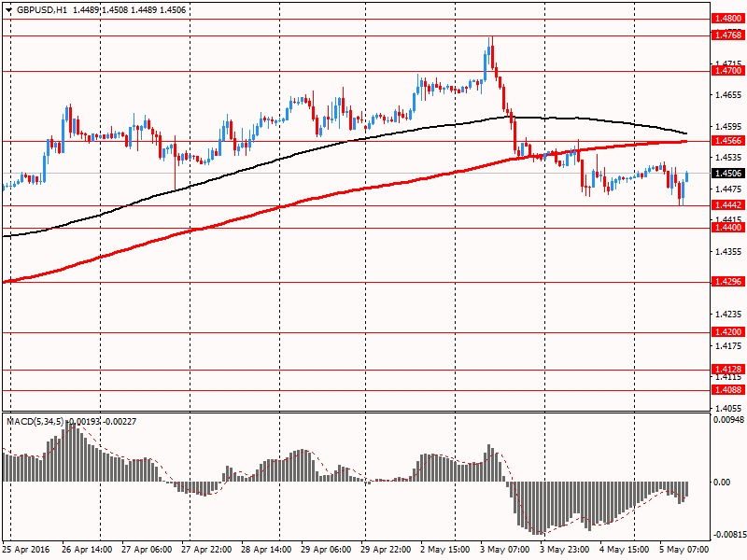Click the 1.4355 price axis value
Screen dimensions: 747x560
729,252
